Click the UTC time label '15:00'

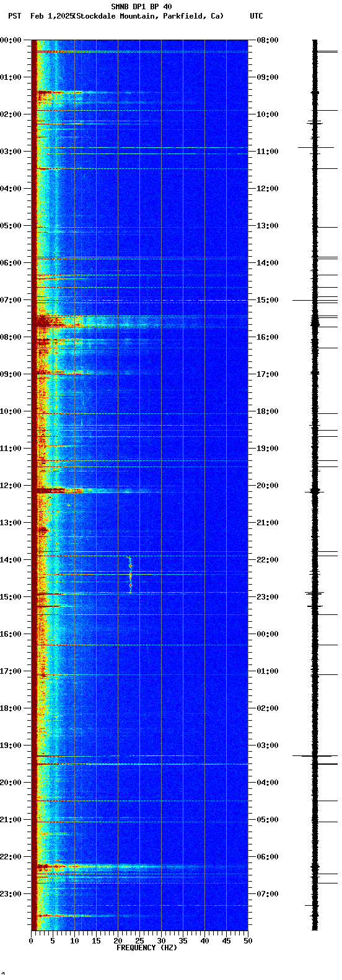point(268,300)
